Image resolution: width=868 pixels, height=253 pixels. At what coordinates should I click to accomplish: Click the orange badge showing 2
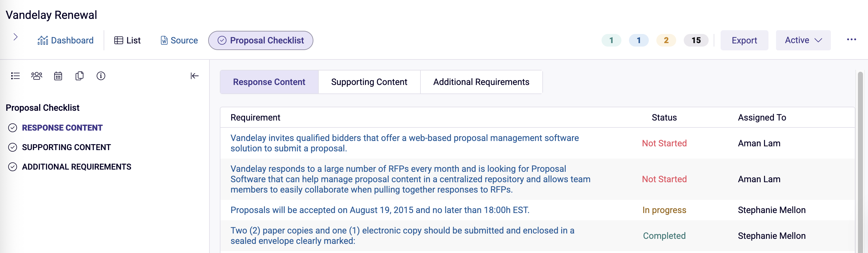(666, 40)
